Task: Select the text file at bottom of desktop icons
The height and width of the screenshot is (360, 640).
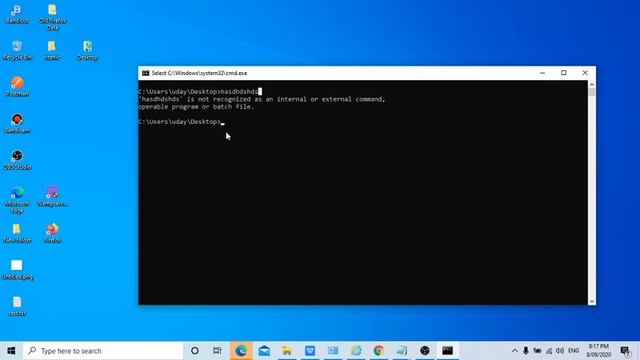Action: pos(17,306)
